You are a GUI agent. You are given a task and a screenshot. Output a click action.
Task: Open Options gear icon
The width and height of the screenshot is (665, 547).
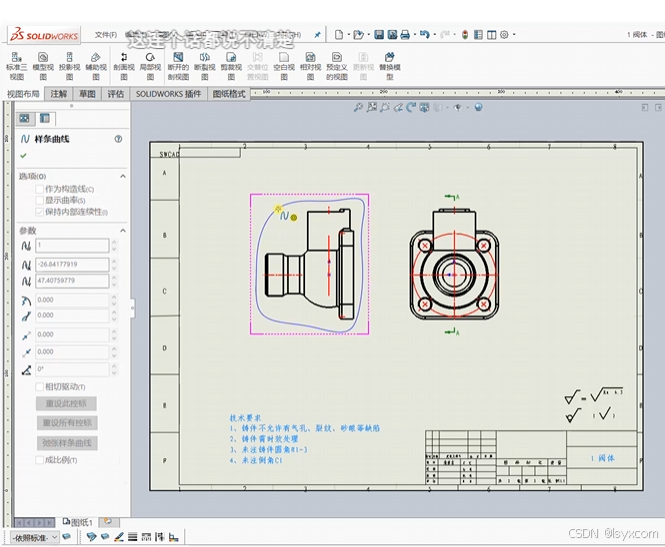(x=504, y=35)
